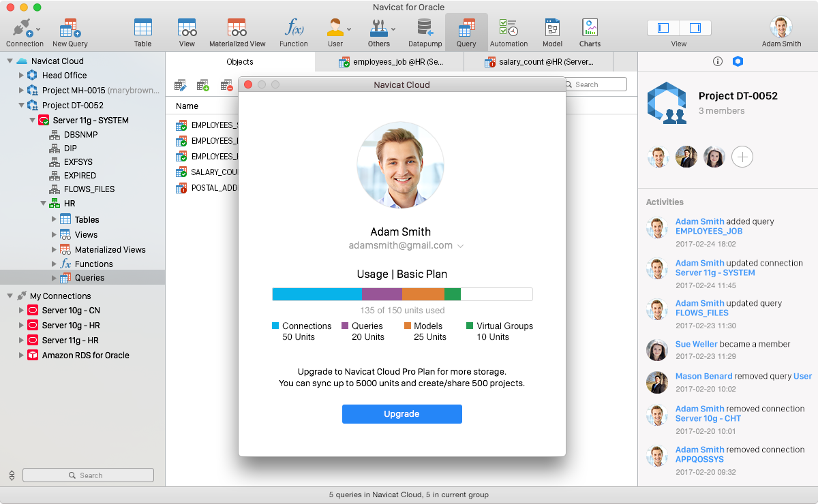
Task: Add a member with the plus circle
Action: [x=742, y=157]
